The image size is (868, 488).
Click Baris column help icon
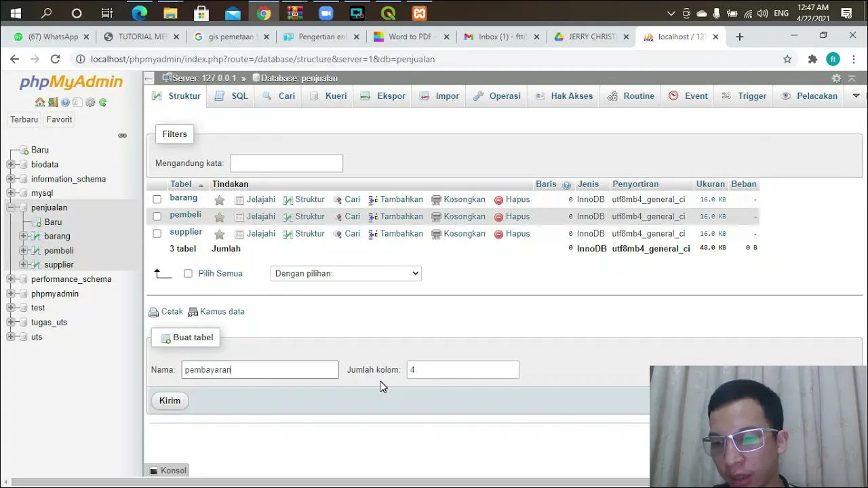pos(567,184)
